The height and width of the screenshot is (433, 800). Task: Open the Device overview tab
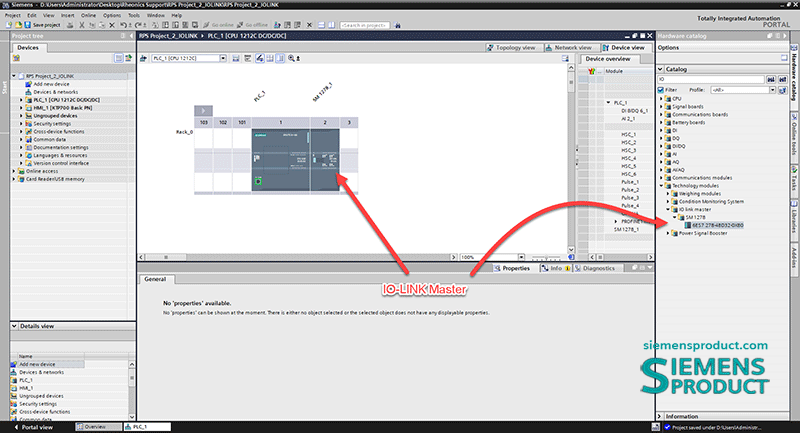click(607, 59)
